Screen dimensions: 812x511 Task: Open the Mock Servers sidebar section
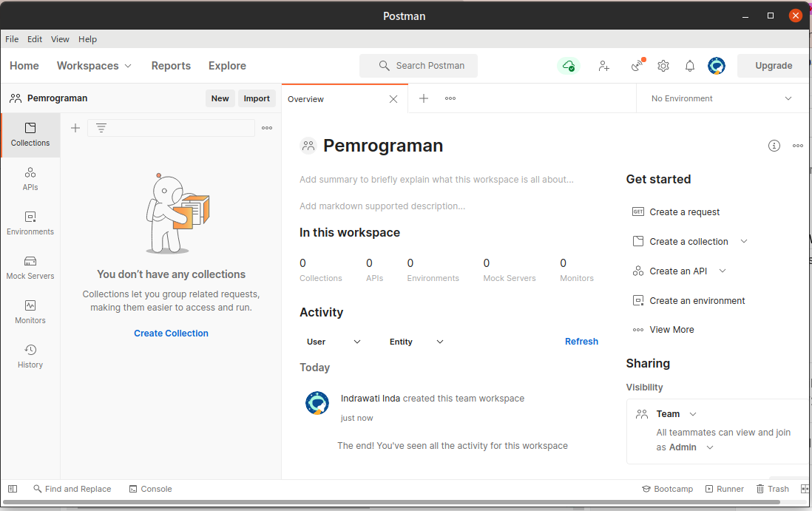tap(30, 268)
